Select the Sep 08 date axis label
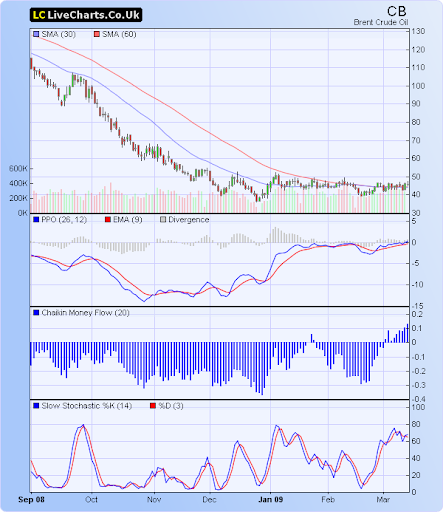443x512 pixels. point(31,499)
